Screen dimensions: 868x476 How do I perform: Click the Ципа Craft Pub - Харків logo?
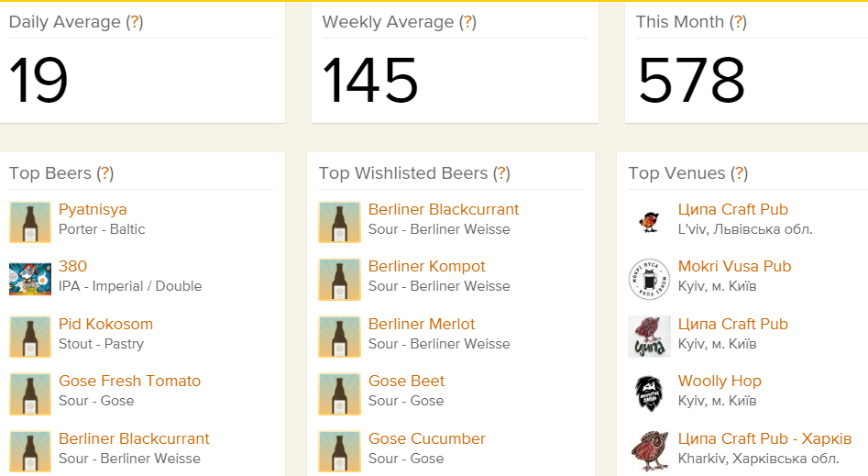tap(649, 451)
